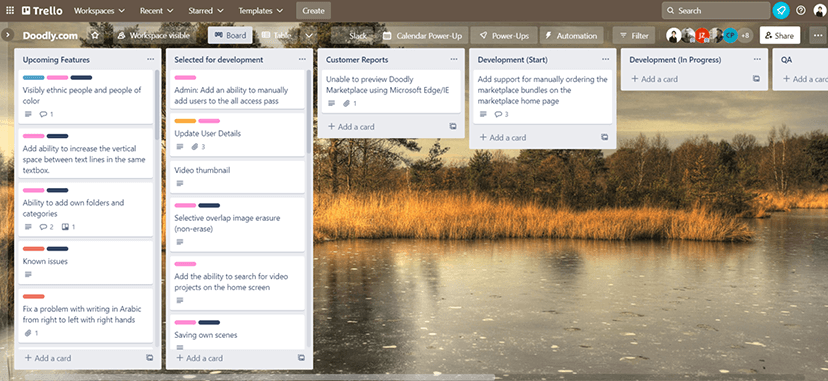Star the Doodly.com board
The image size is (828, 381).
95,36
